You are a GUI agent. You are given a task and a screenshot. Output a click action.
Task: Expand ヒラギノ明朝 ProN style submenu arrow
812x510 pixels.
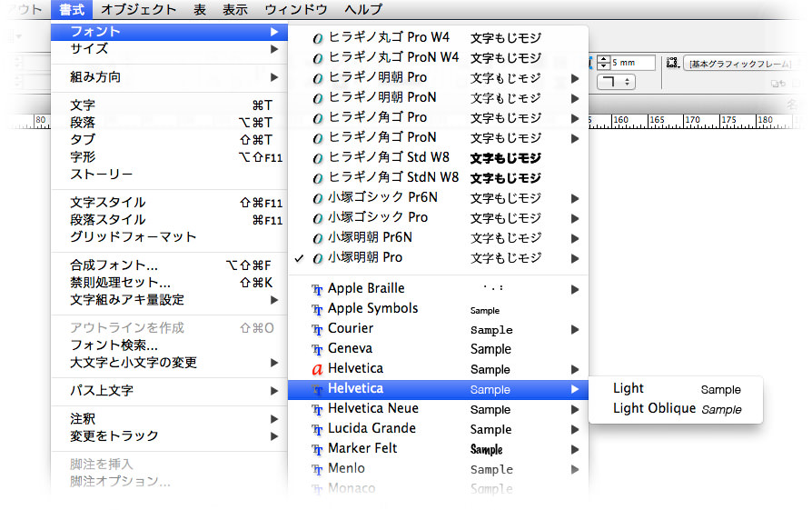point(575,98)
